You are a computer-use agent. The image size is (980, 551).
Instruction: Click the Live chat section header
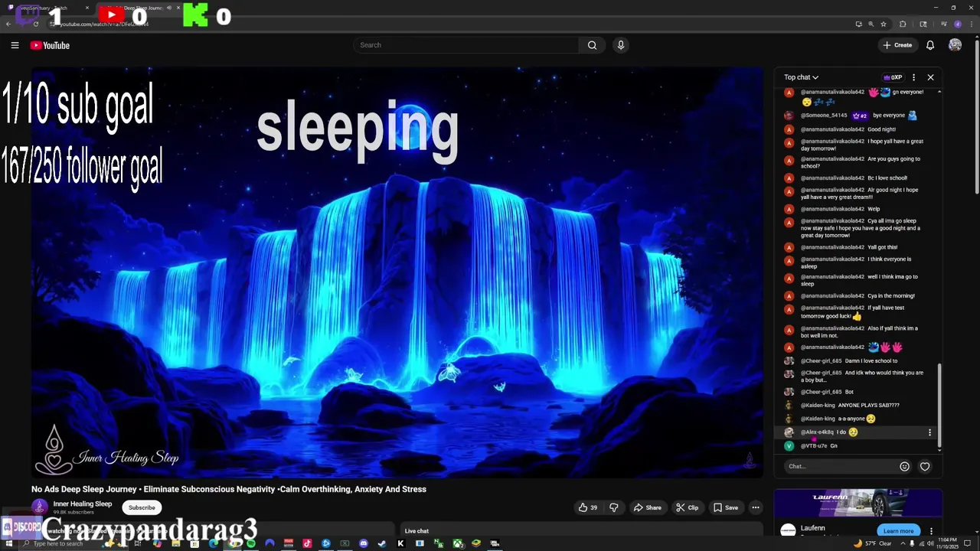(416, 531)
